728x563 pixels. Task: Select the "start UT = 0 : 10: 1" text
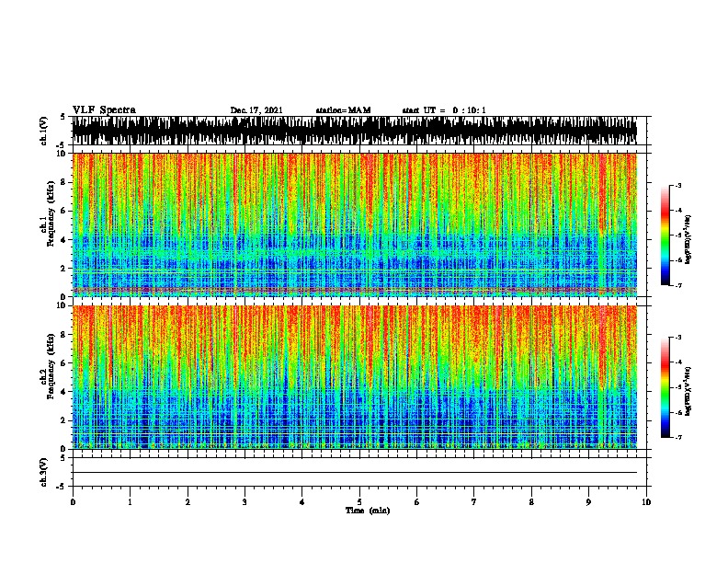[x=444, y=110]
